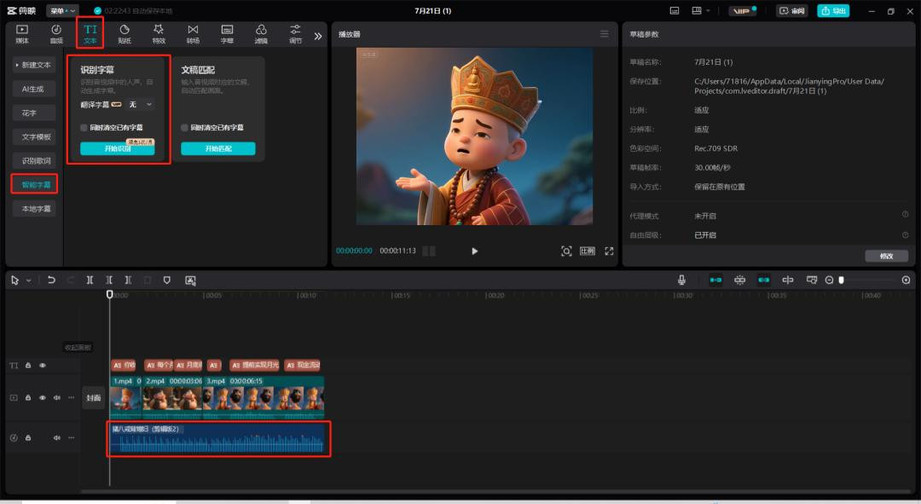The height and width of the screenshot is (504, 921).
Task: Mute the main video track
Action: 56,398
